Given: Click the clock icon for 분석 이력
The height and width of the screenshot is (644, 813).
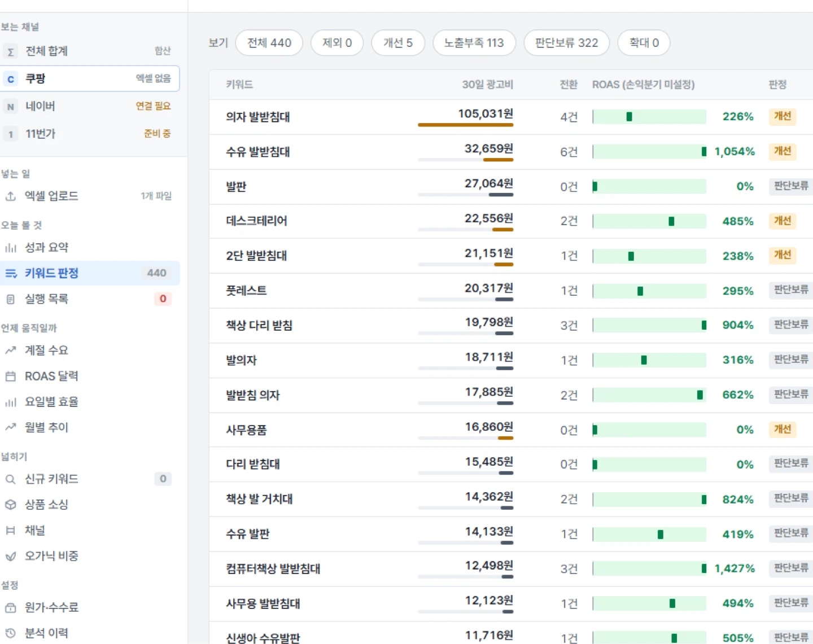Looking at the screenshot, I should pos(10,633).
